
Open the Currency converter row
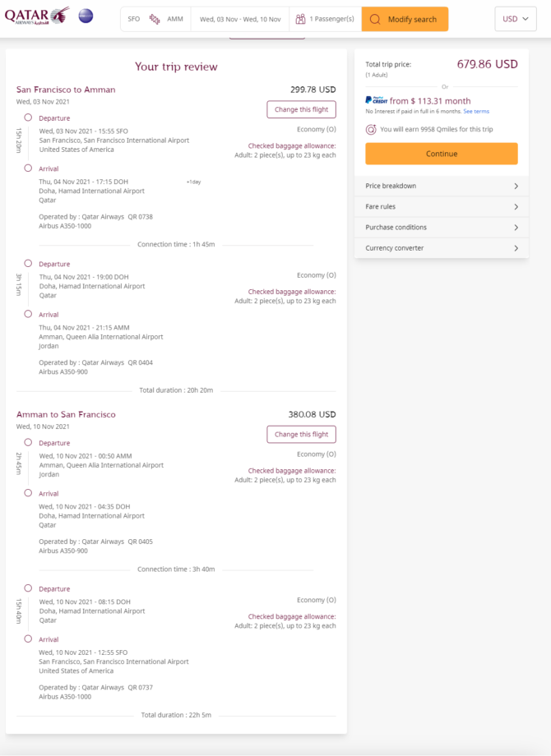(x=442, y=248)
